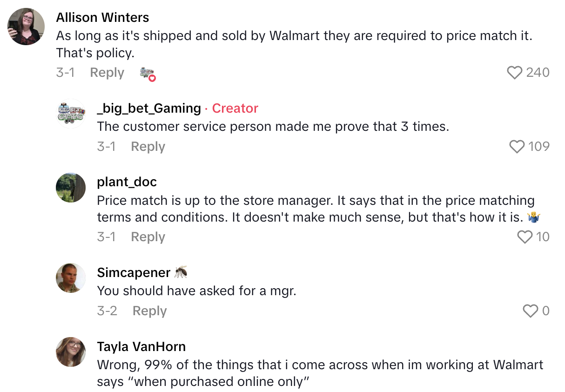This screenshot has width=565, height=392.
Task: Reply to Allison Winters' comment
Action: (107, 73)
